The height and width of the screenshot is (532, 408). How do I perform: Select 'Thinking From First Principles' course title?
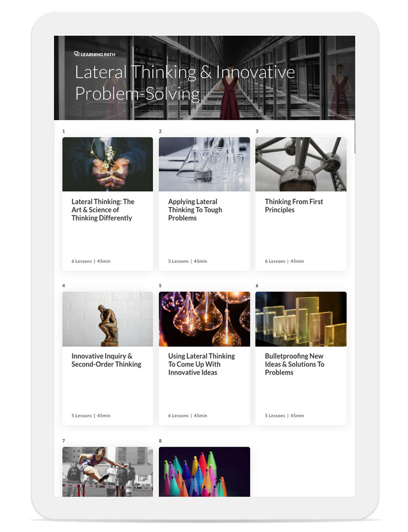[x=294, y=206]
